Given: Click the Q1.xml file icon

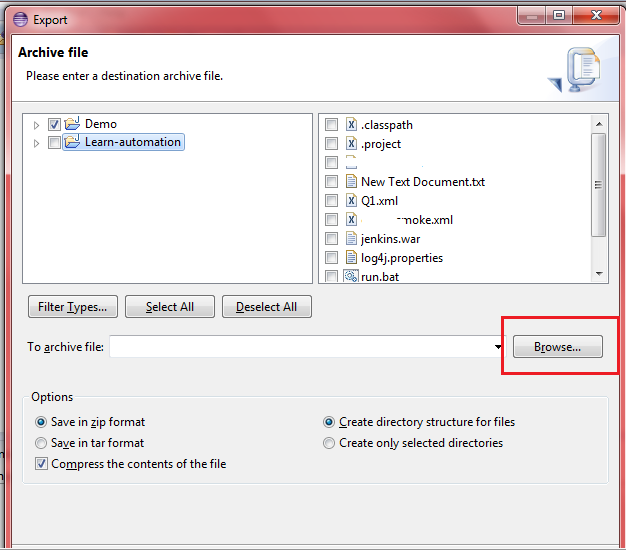Looking at the screenshot, I should click(351, 201).
